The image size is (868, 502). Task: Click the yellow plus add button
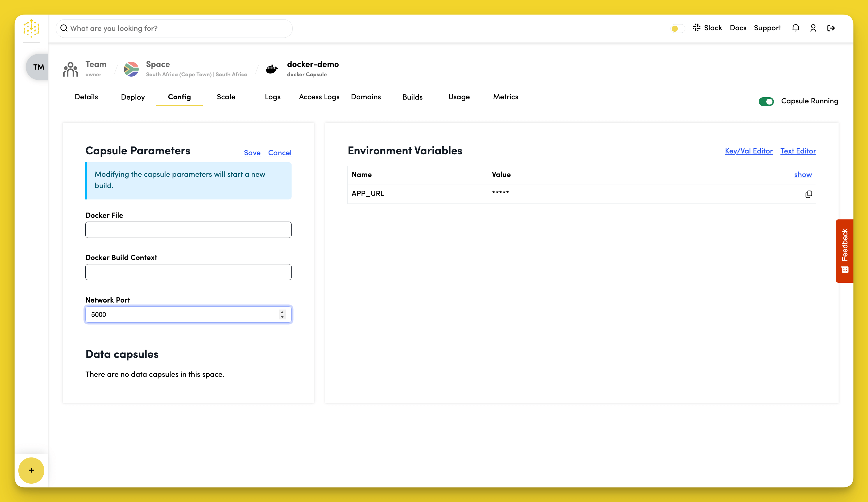tap(31, 470)
